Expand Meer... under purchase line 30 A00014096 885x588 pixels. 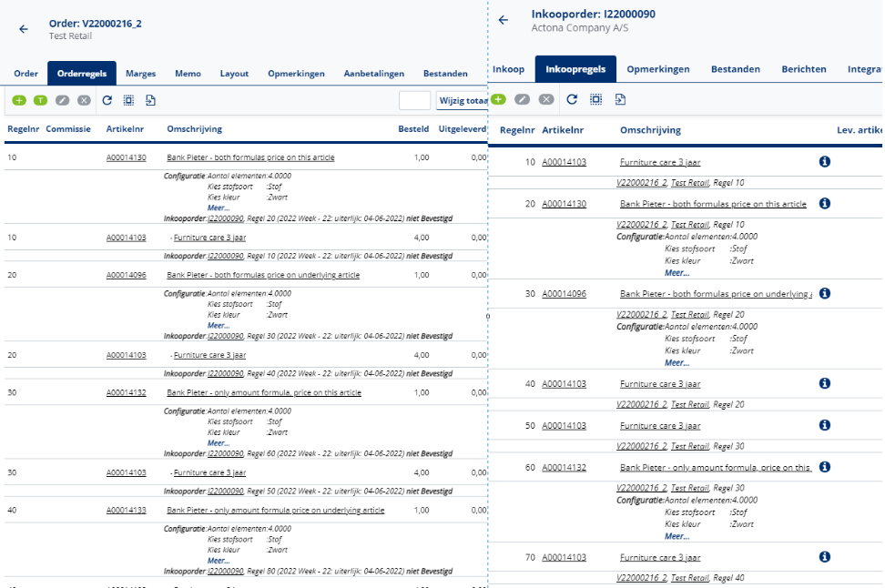click(x=676, y=362)
